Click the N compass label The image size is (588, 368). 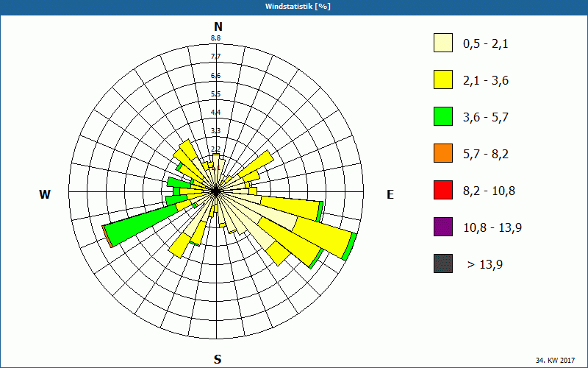(x=218, y=26)
